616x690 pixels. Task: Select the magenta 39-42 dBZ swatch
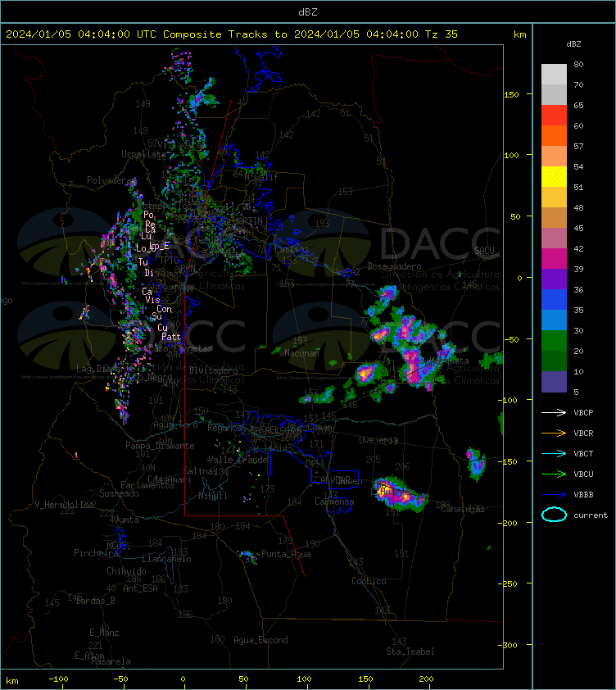554,258
